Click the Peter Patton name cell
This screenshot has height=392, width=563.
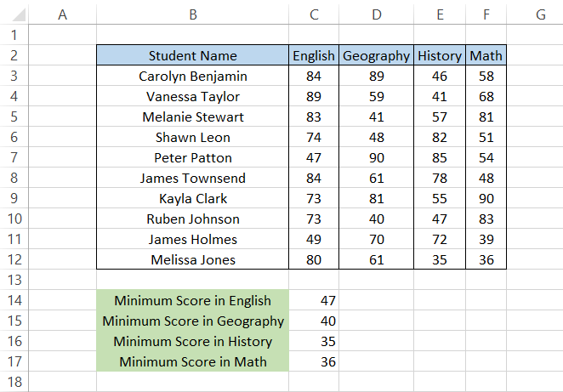coord(193,158)
